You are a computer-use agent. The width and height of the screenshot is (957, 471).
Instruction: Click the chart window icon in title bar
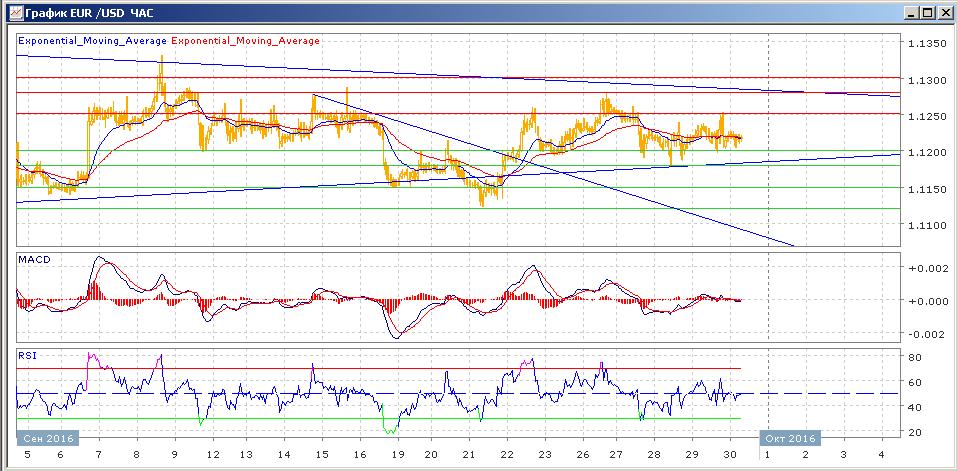[15, 12]
